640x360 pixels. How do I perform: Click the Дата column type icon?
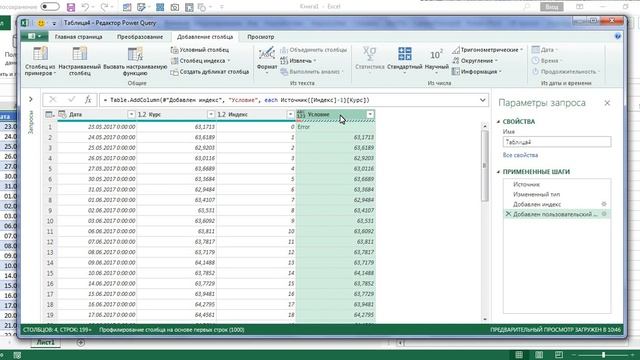click(x=62, y=114)
